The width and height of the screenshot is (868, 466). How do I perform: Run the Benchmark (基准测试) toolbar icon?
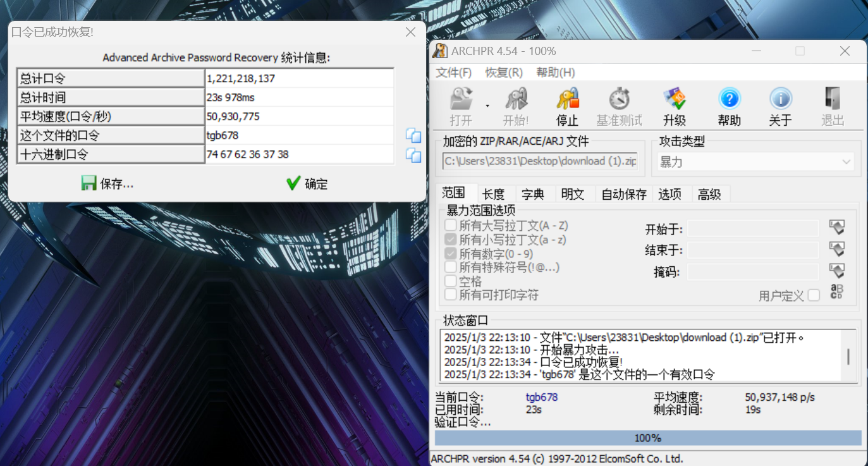coord(619,106)
